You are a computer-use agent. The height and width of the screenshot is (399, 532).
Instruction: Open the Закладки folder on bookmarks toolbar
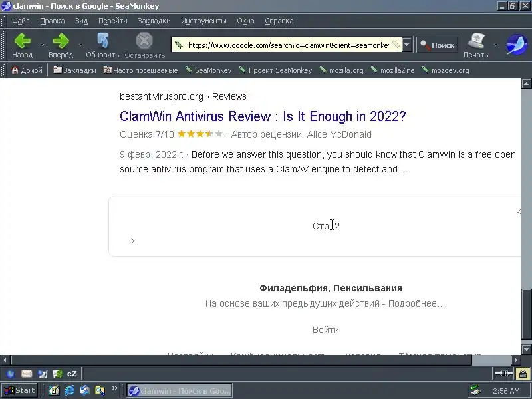74,70
